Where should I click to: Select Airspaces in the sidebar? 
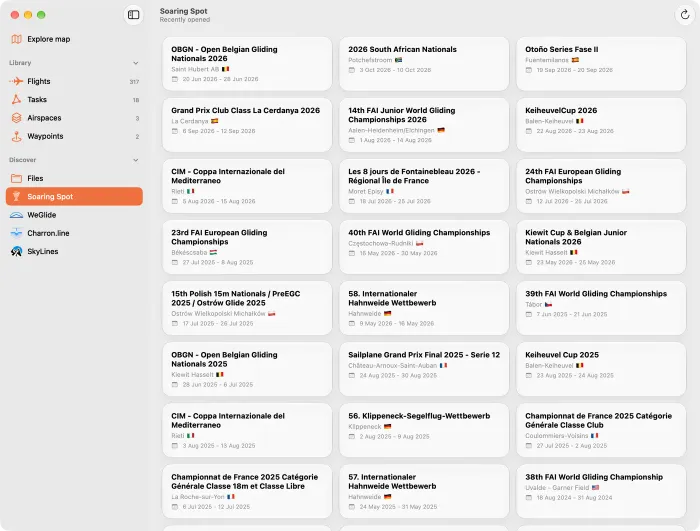74,118
